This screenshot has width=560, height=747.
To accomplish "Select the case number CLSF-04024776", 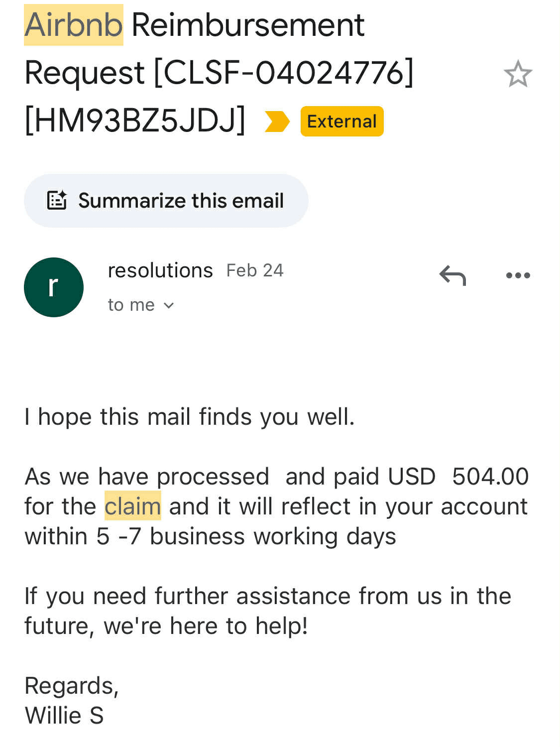I will point(284,73).
